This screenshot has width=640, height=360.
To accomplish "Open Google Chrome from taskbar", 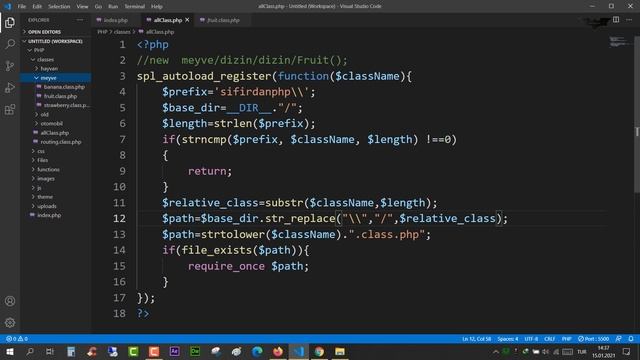I will point(319,351).
